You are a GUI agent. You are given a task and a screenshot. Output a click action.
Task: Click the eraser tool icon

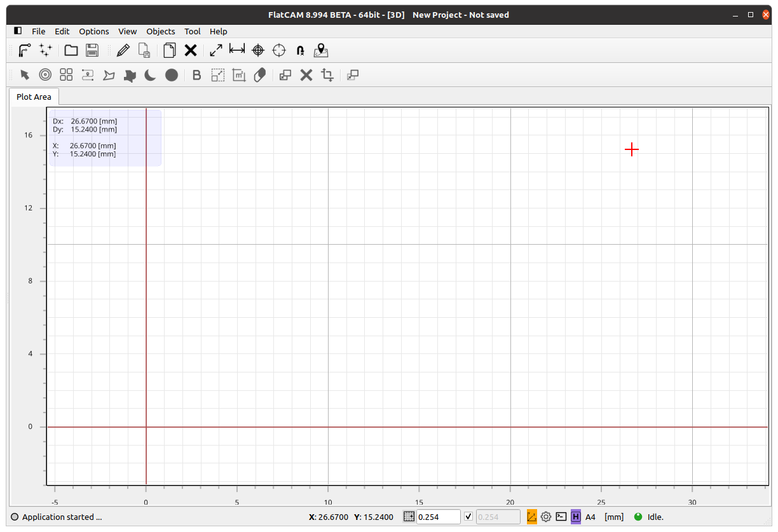click(x=259, y=75)
